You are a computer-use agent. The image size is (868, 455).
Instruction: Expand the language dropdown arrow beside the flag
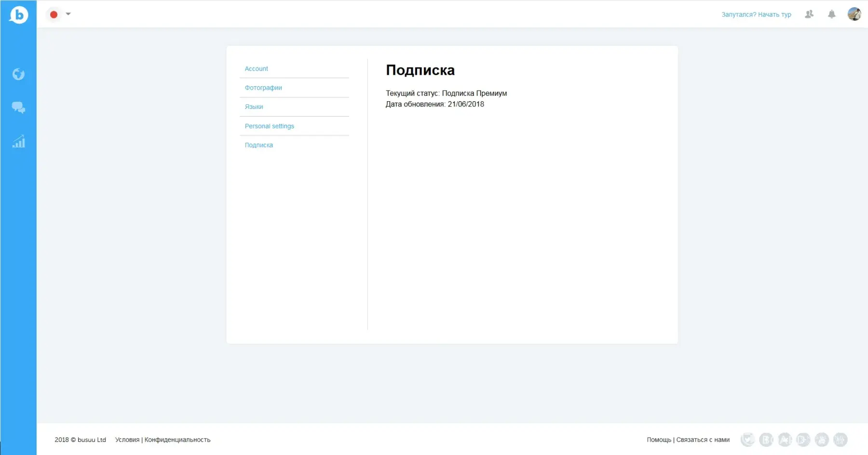[68, 14]
